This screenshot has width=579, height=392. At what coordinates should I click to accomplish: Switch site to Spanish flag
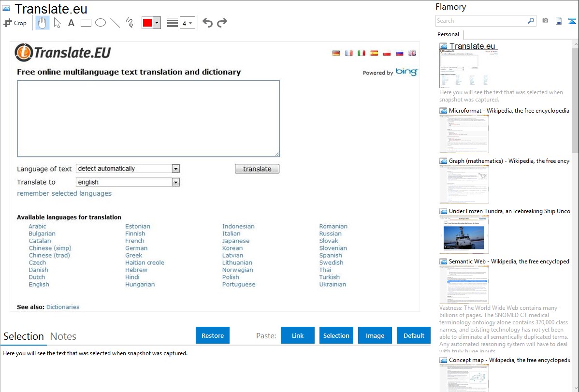point(374,53)
